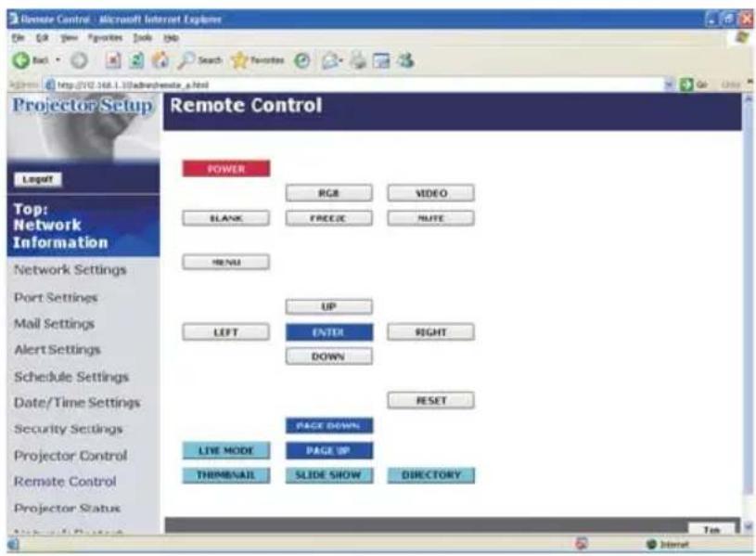Open the Tools menu
The image size is (756, 556).
tap(142, 37)
